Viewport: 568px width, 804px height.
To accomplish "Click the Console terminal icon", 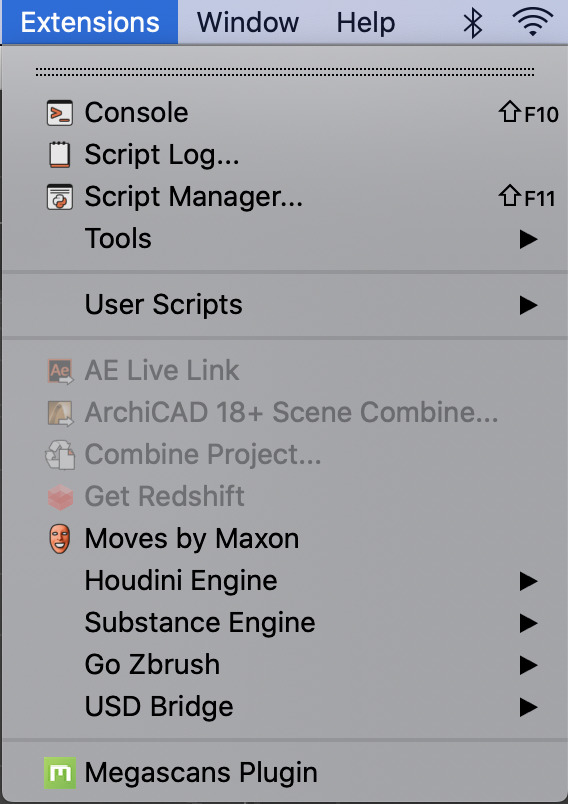I will 60,113.
